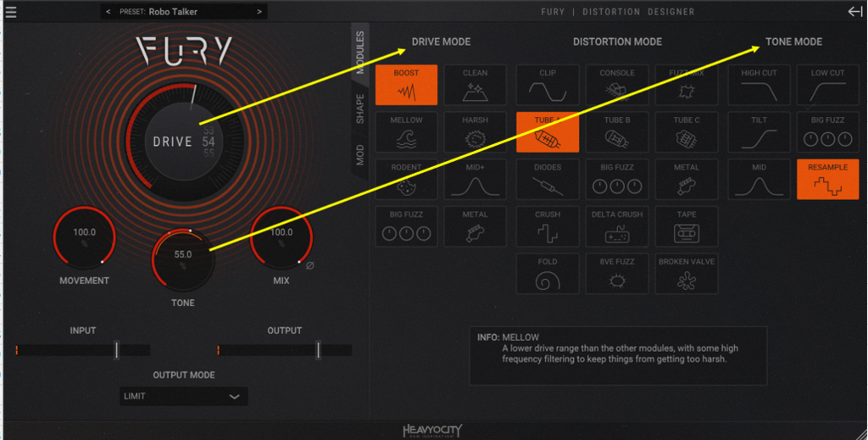Click the Tone knob
This screenshot has width=868, height=440.
[183, 259]
